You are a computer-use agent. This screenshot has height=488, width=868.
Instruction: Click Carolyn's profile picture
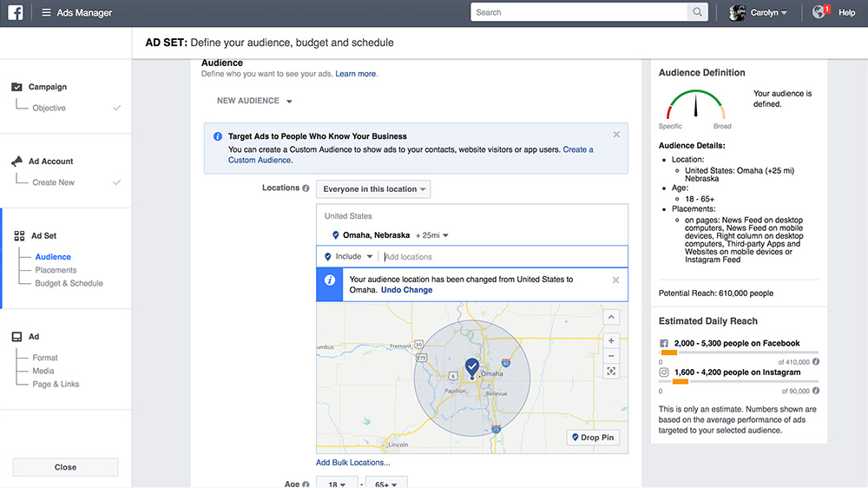coord(737,12)
